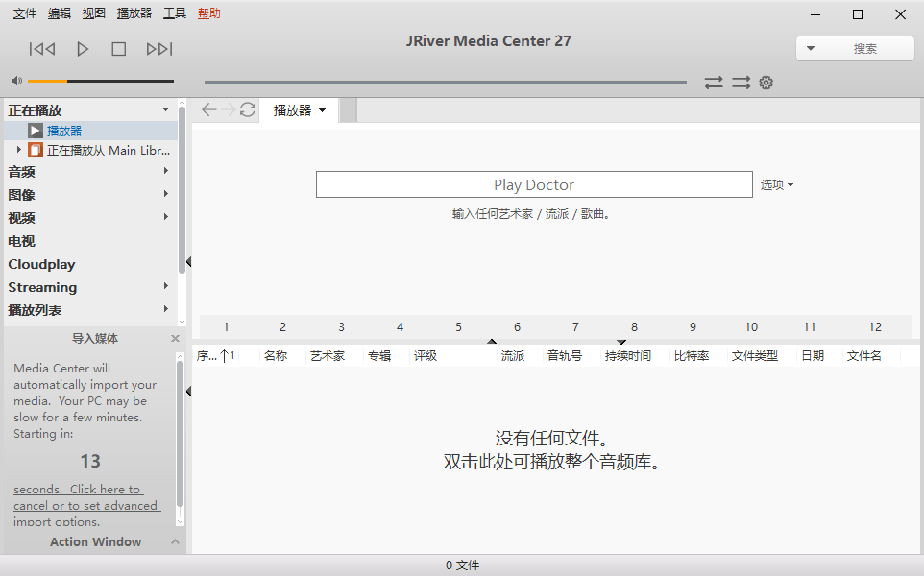Open the Cloudplay section
924x576 pixels.
pyautogui.click(x=42, y=264)
